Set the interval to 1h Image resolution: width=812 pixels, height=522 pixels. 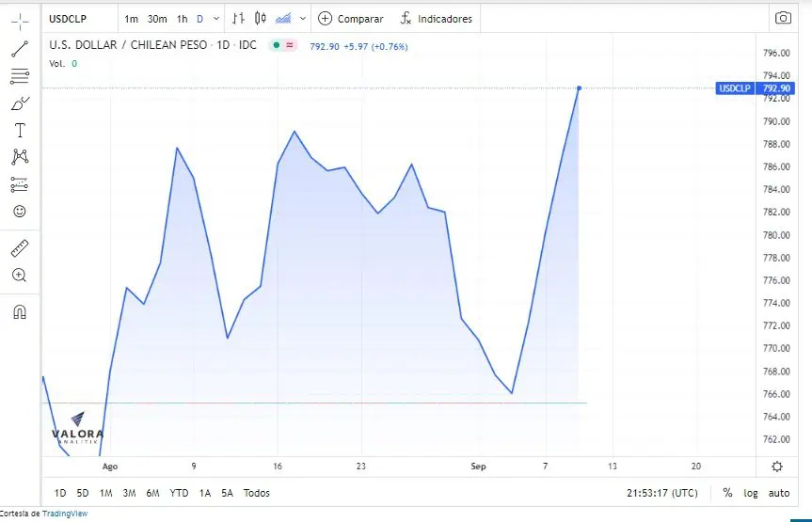point(182,19)
